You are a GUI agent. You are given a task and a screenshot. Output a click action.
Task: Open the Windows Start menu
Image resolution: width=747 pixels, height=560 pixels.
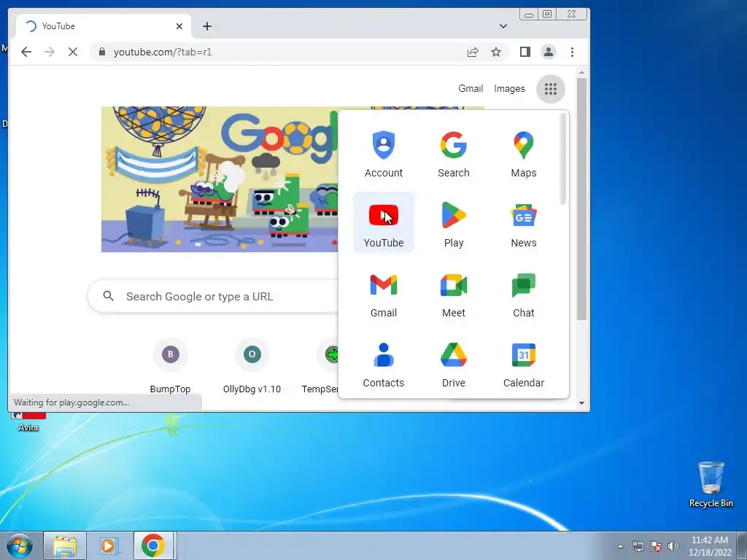tap(20, 545)
